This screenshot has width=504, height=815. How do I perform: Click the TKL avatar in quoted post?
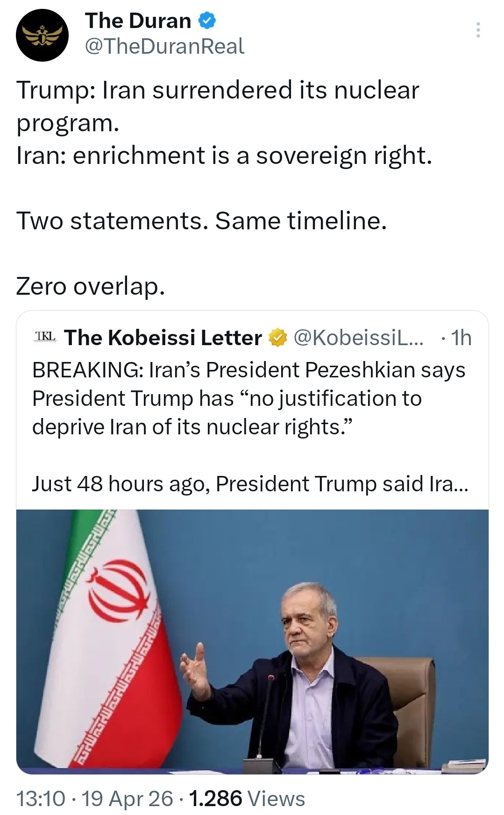45,336
